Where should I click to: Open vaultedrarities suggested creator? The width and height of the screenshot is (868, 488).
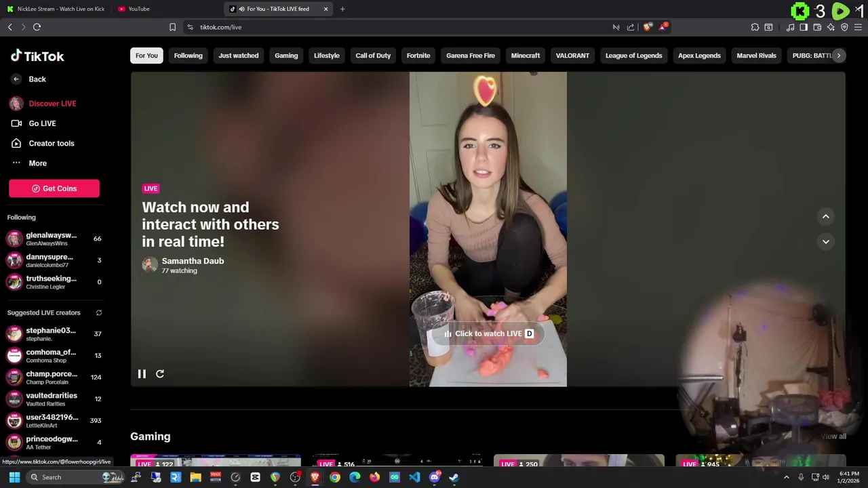pos(54,399)
